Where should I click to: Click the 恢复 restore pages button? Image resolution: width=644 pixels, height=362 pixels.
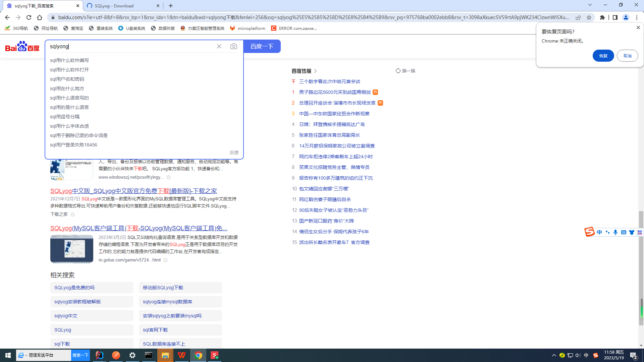[603, 56]
